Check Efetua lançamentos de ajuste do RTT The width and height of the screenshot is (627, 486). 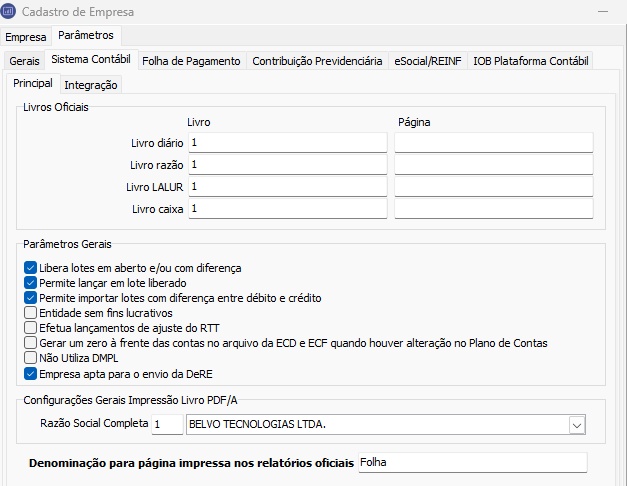click(30, 328)
